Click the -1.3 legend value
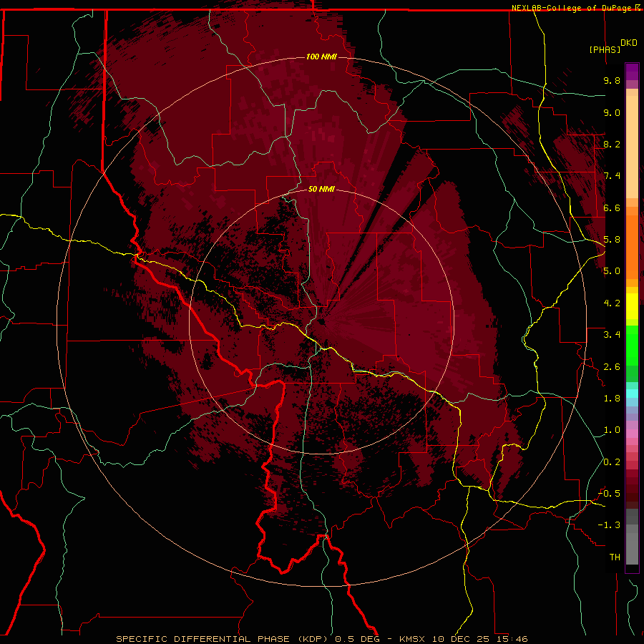 coord(609,525)
